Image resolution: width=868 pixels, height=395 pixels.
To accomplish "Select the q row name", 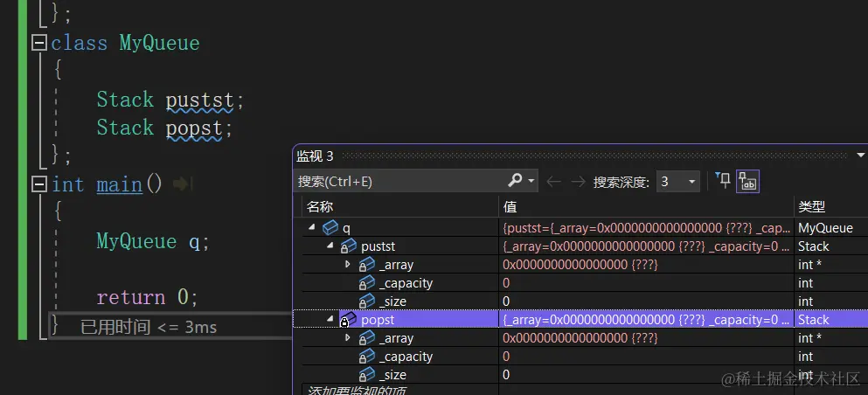I will [346, 227].
